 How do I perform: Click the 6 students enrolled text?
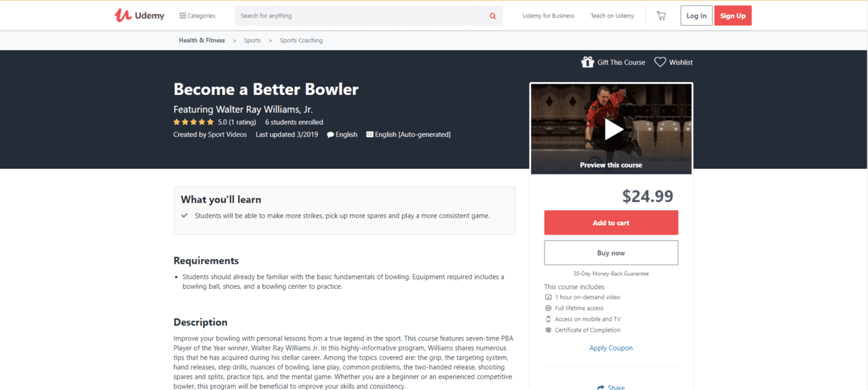[294, 122]
